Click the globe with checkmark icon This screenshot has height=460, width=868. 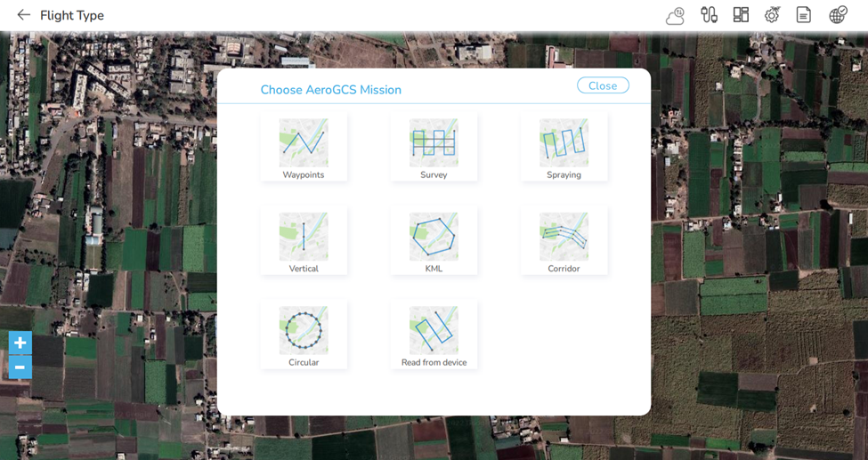[x=838, y=15]
